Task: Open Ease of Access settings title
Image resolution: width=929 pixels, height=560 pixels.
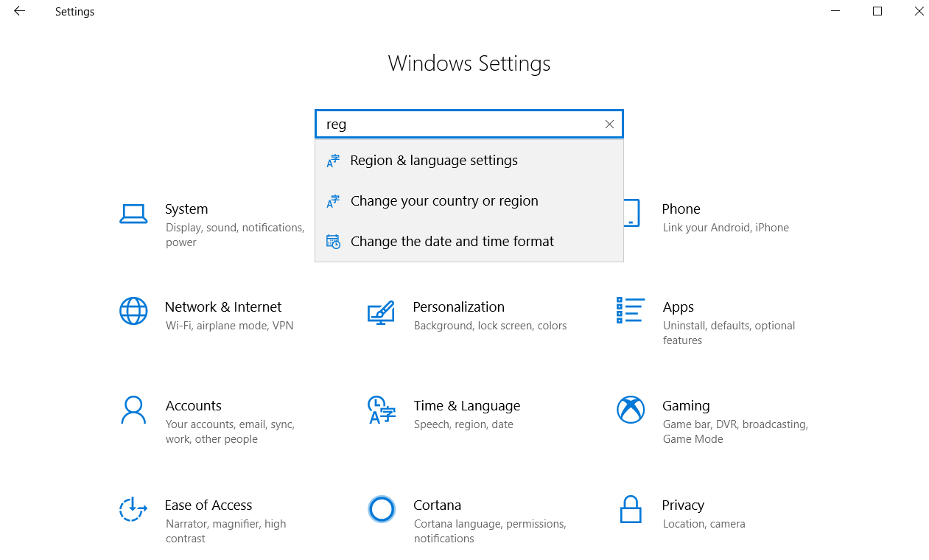Action: (x=208, y=505)
